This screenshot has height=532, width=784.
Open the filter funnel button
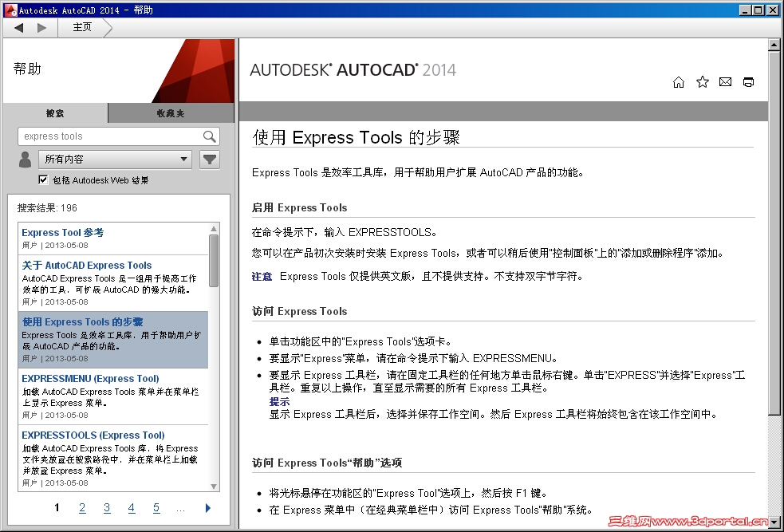point(210,160)
